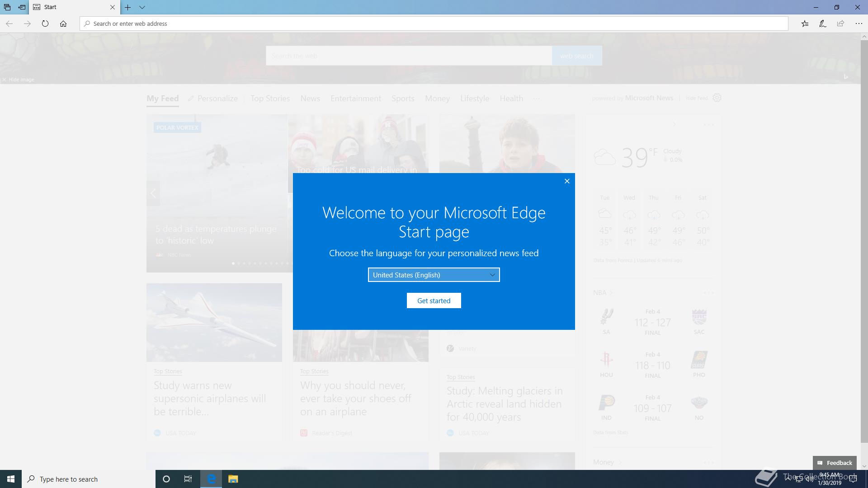Open the HOU vs PHO game score

pyautogui.click(x=652, y=365)
